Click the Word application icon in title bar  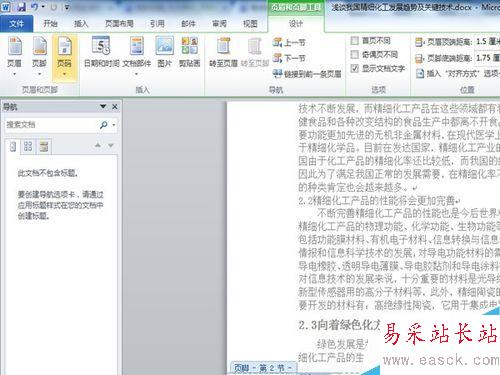6,7
